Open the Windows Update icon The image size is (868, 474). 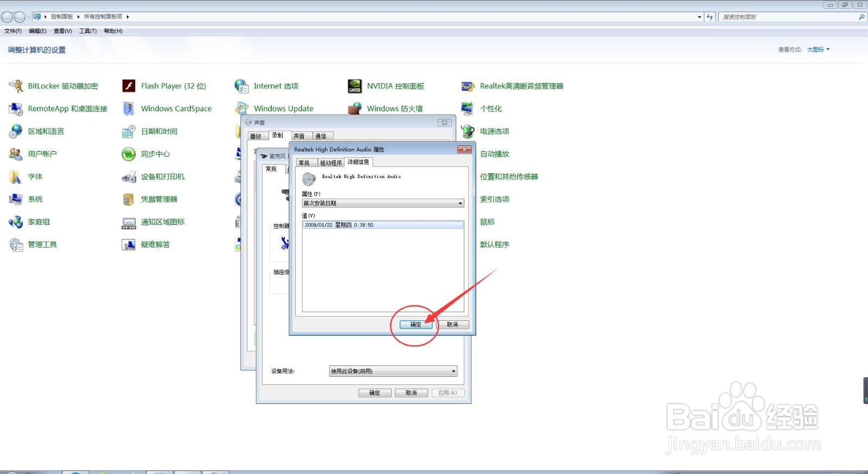(x=241, y=109)
